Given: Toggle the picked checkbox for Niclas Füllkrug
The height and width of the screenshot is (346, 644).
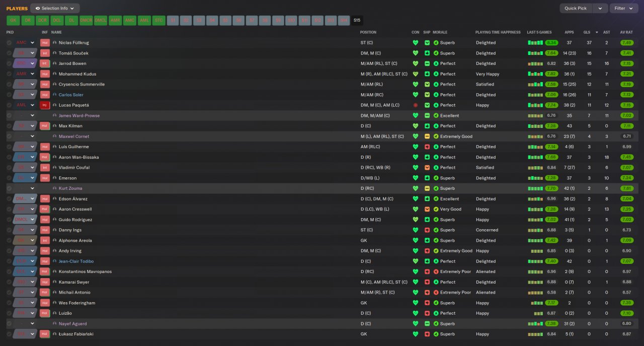Looking at the screenshot, I should 9,43.
